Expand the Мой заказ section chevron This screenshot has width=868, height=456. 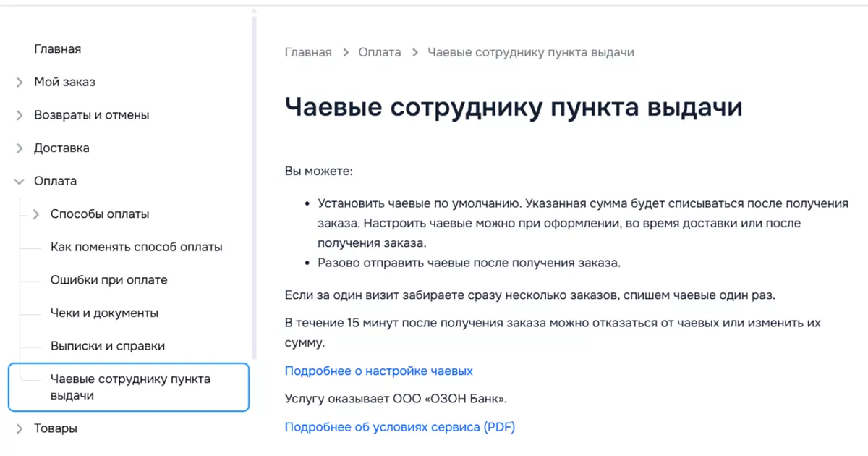click(x=20, y=83)
